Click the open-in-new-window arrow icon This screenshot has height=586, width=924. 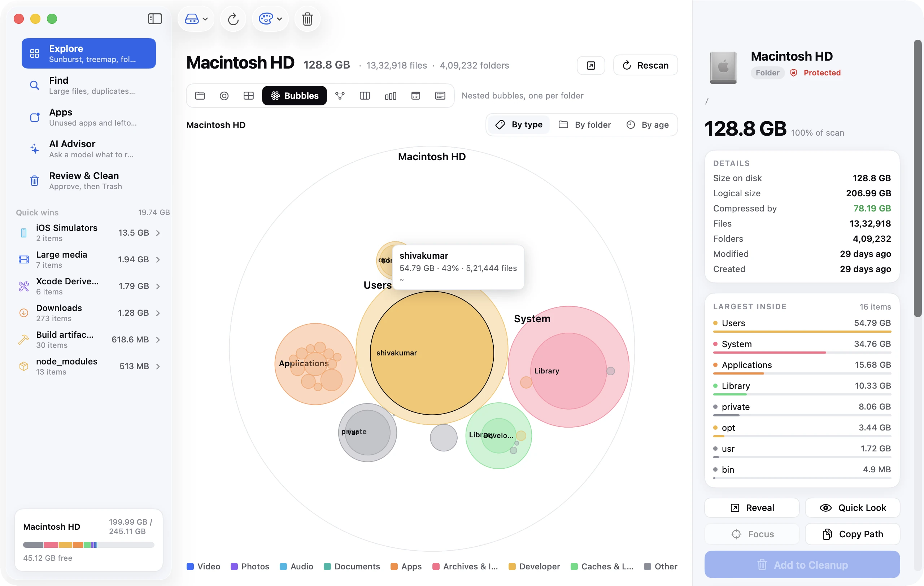pos(591,66)
